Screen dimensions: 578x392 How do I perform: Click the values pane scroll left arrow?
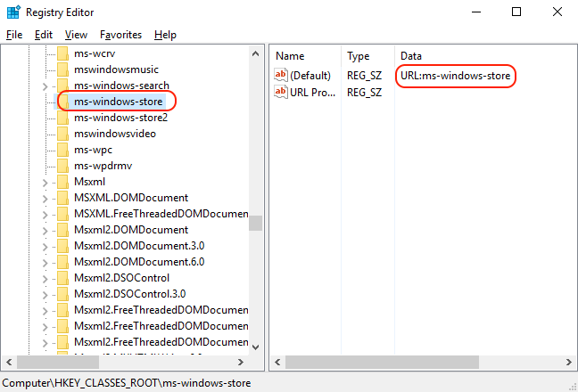pos(277,363)
